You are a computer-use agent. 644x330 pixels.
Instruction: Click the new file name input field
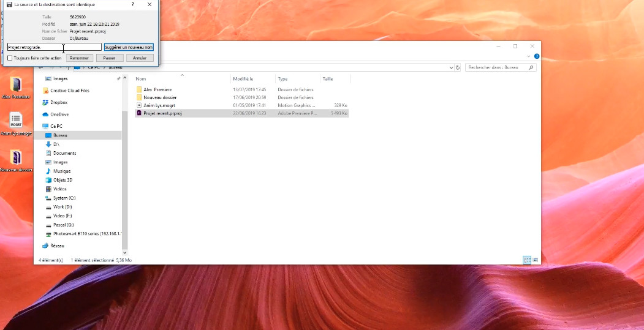[x=54, y=47]
